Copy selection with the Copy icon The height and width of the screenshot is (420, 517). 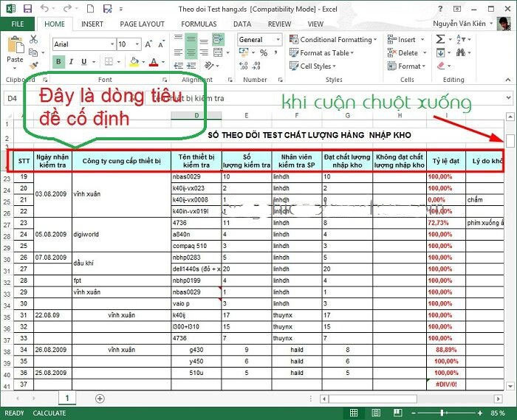(33, 52)
